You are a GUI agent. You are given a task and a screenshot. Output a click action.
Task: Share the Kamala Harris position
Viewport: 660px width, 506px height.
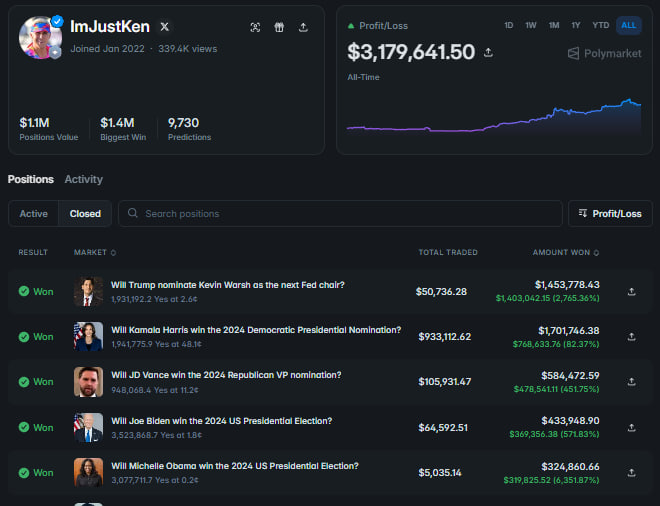[x=631, y=336]
